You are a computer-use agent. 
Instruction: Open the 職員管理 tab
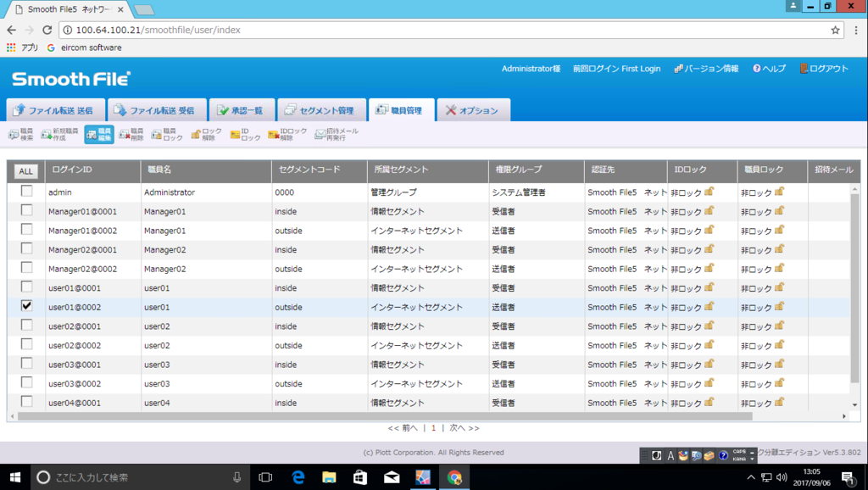click(x=401, y=110)
